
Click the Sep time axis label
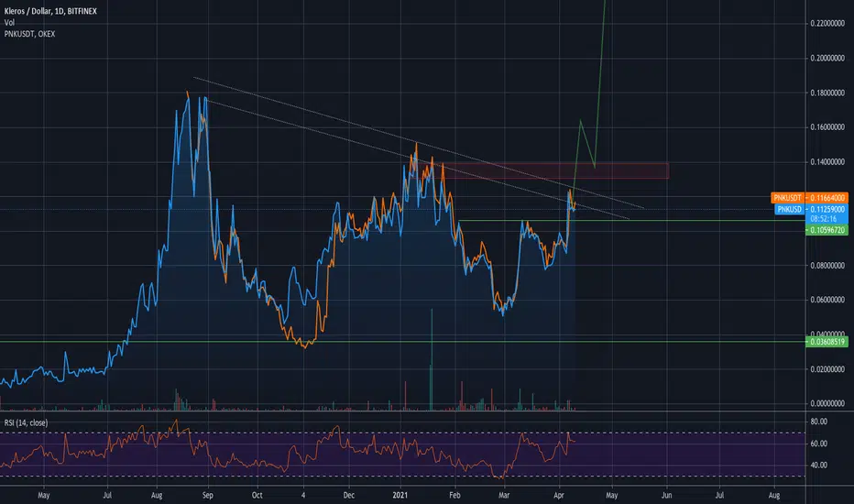(207, 495)
